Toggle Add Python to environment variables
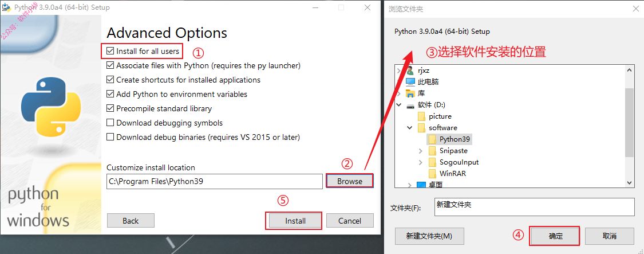The image size is (644, 254). tap(110, 94)
